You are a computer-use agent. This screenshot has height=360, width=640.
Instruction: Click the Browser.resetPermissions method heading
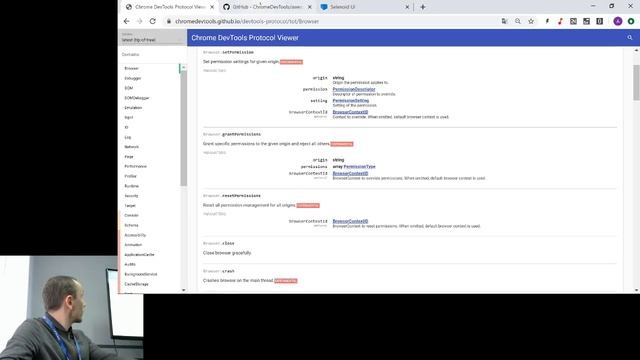click(x=231, y=196)
